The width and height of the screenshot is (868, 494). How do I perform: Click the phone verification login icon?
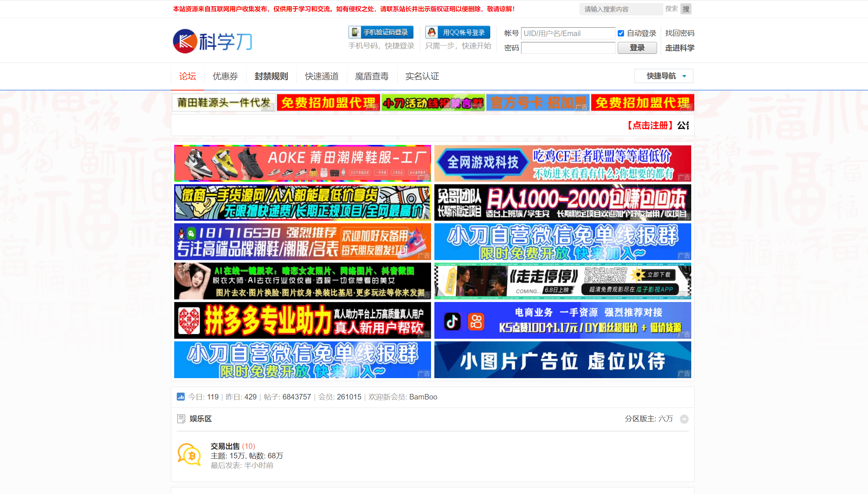(355, 32)
